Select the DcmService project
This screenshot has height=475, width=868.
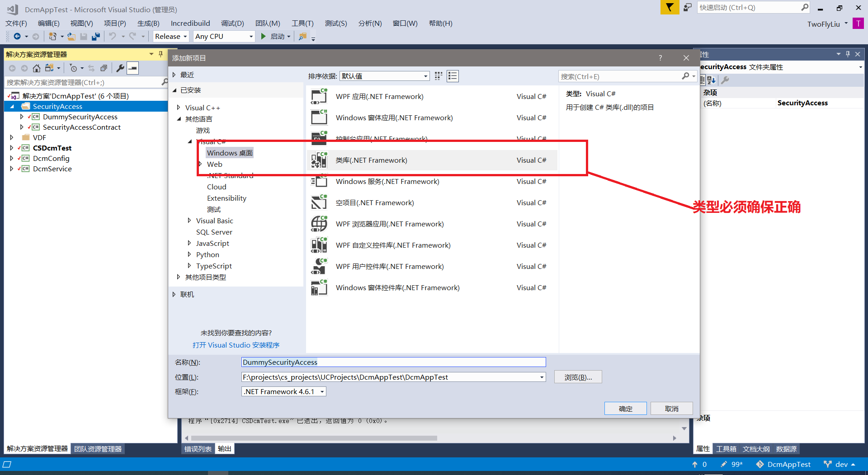click(x=52, y=169)
